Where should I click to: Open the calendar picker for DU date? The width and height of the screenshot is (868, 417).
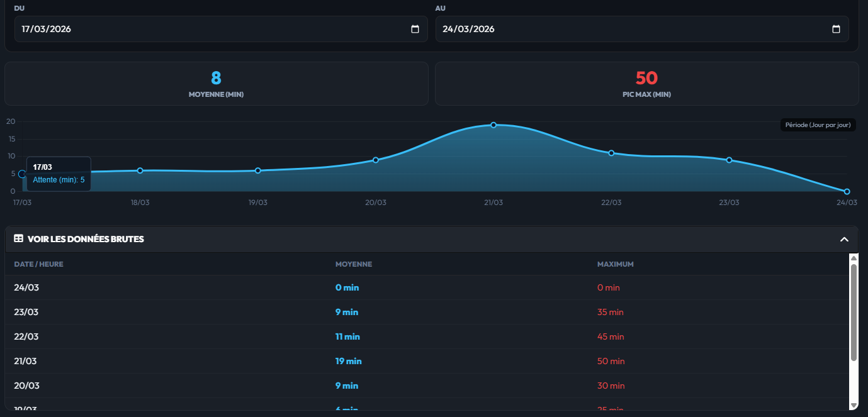coord(415,29)
